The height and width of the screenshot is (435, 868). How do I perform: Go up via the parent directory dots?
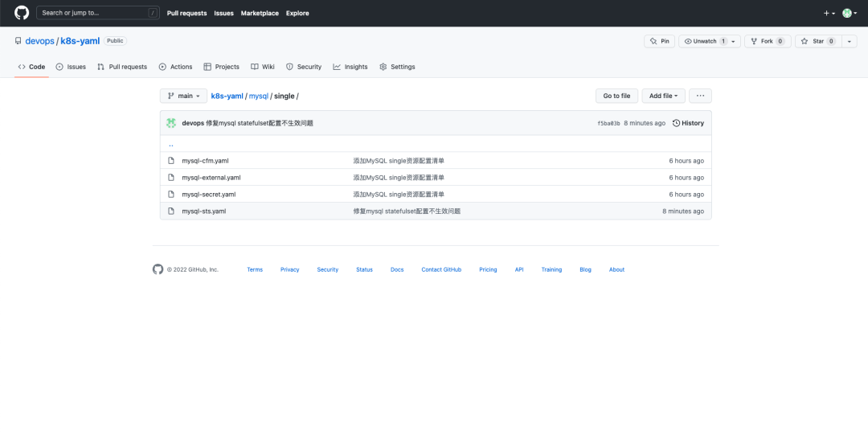[x=171, y=144]
